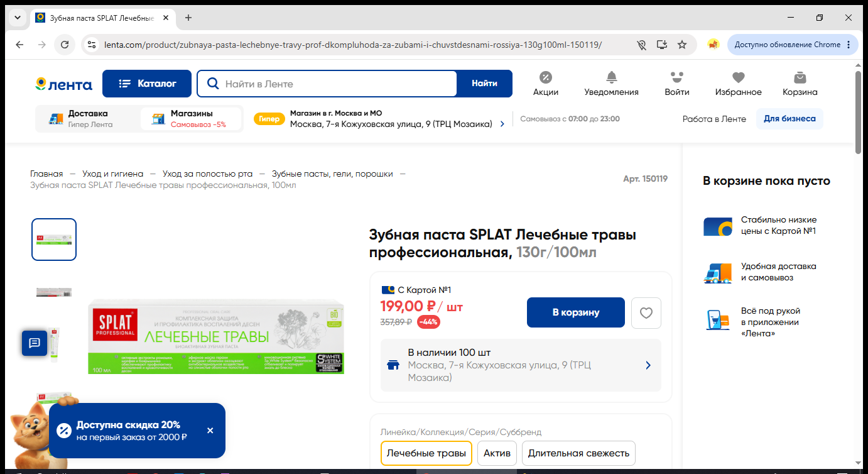Click the tracking protection eye icon
The height and width of the screenshot is (474, 868).
[641, 45]
